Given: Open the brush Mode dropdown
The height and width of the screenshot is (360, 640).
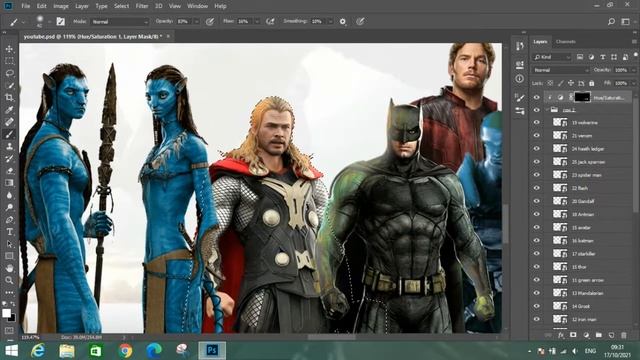Looking at the screenshot, I should [120, 22].
